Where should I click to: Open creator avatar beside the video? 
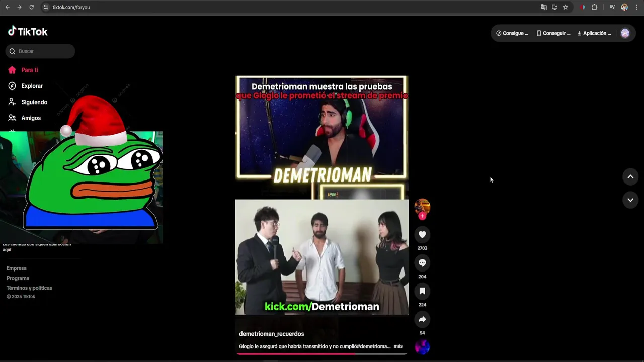pos(422,207)
